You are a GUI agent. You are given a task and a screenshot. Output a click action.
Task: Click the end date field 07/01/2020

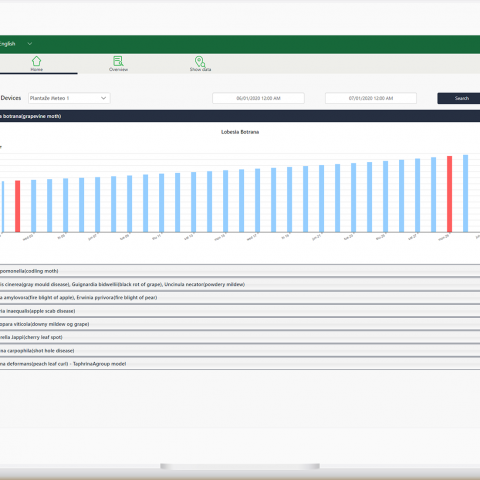371,98
